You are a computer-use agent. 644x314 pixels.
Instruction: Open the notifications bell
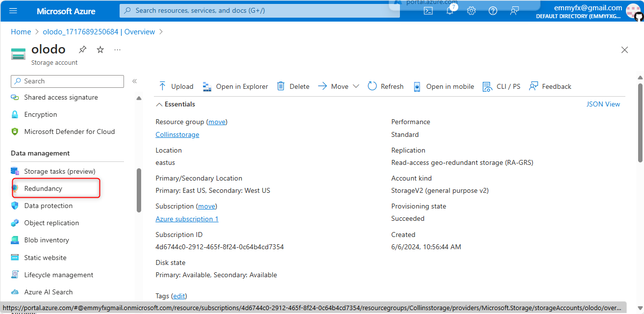click(x=450, y=11)
